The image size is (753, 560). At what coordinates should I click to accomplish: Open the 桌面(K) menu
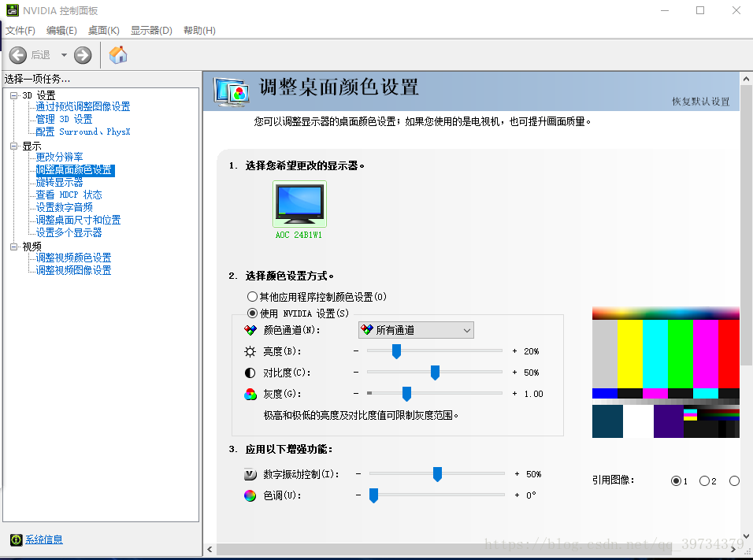(104, 30)
